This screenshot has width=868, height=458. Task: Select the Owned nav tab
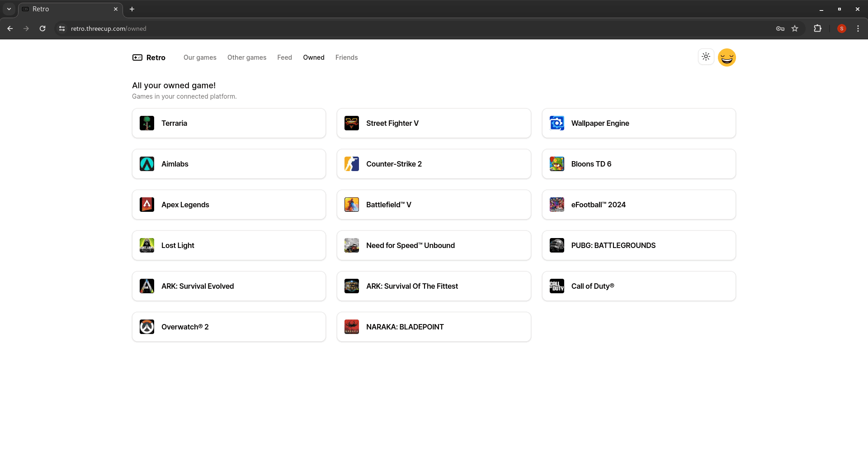tap(314, 57)
